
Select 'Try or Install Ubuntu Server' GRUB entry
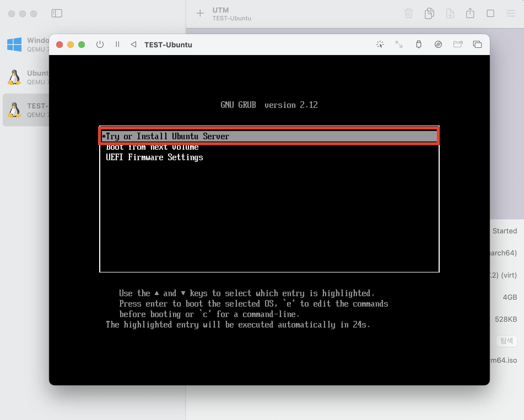tap(269, 136)
